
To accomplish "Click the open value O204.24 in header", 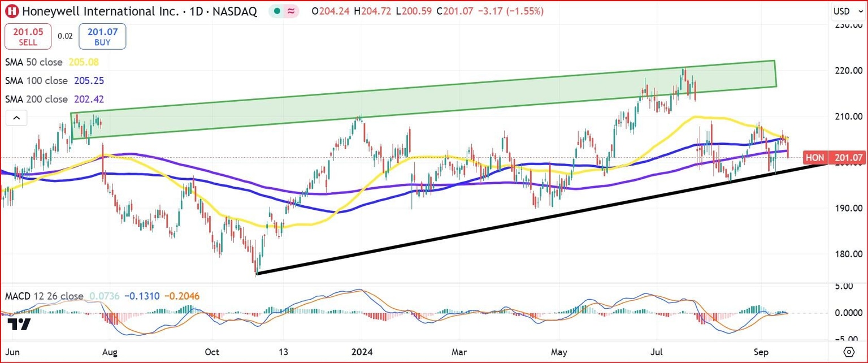I will (x=330, y=11).
